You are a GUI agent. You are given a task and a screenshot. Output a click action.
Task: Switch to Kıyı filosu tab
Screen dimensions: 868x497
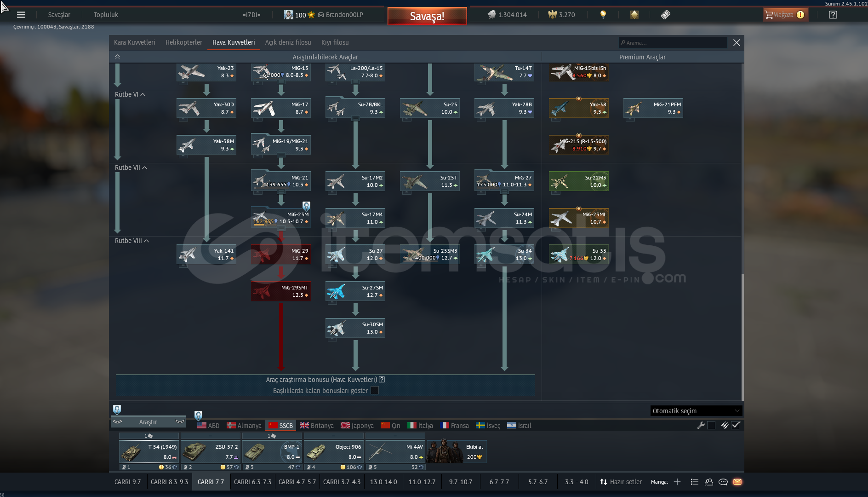click(x=335, y=42)
